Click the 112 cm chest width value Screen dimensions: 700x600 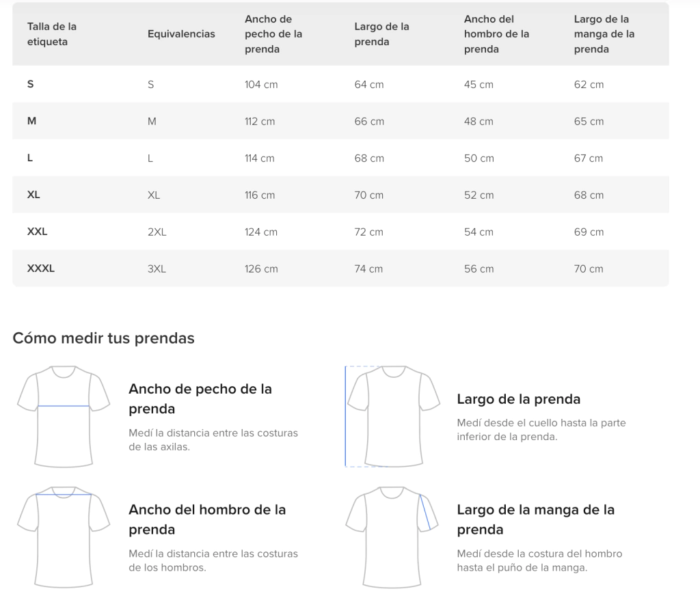click(260, 122)
